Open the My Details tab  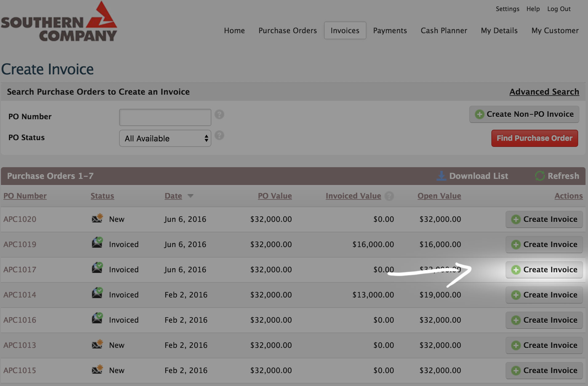click(499, 30)
